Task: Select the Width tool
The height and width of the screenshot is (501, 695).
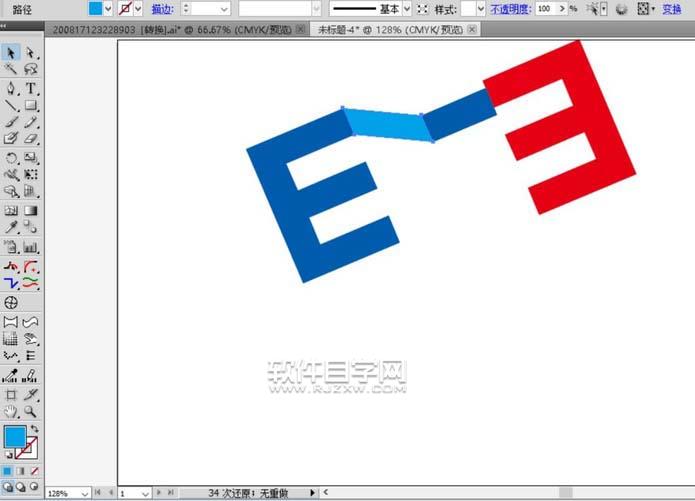Action: coord(11,174)
